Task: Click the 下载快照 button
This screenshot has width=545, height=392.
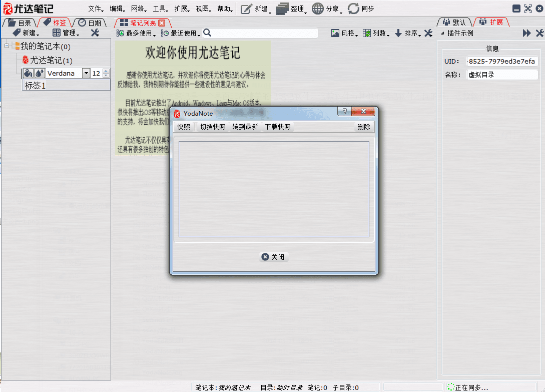Action: (278, 127)
